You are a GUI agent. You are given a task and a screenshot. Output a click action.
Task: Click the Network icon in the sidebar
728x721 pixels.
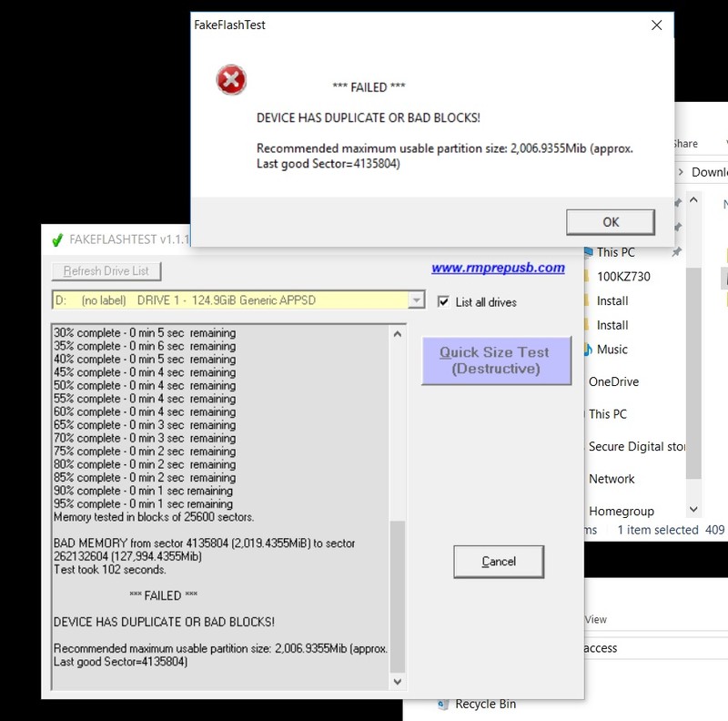[612, 478]
